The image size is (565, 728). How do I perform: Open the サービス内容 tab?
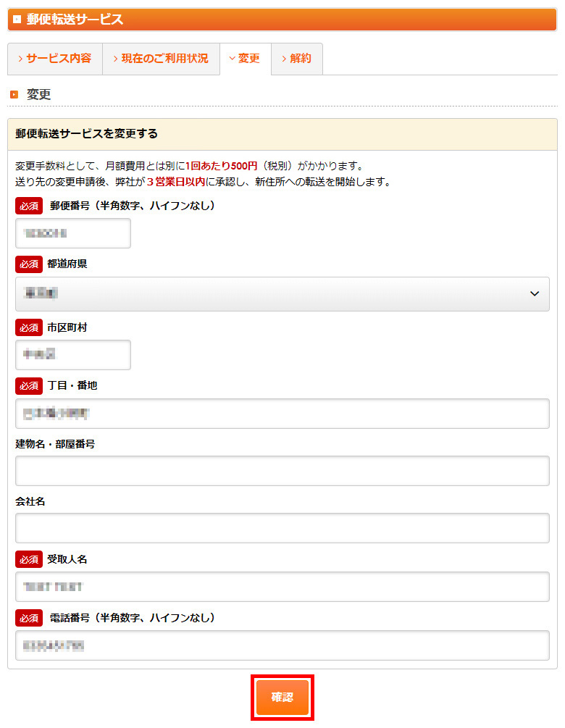[x=55, y=59]
